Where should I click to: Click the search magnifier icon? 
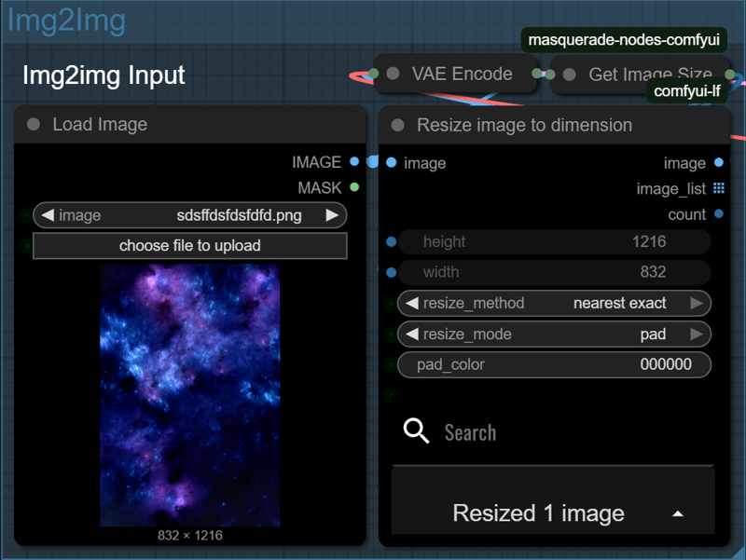point(416,431)
